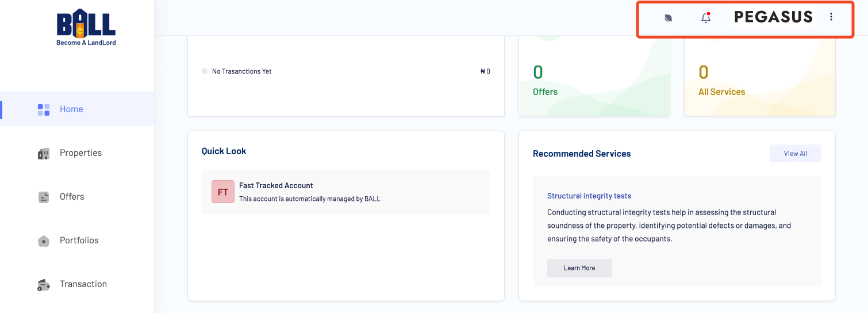Viewport: 868px width, 313px height.
Task: Select the Properties menu label
Action: pyautogui.click(x=80, y=153)
